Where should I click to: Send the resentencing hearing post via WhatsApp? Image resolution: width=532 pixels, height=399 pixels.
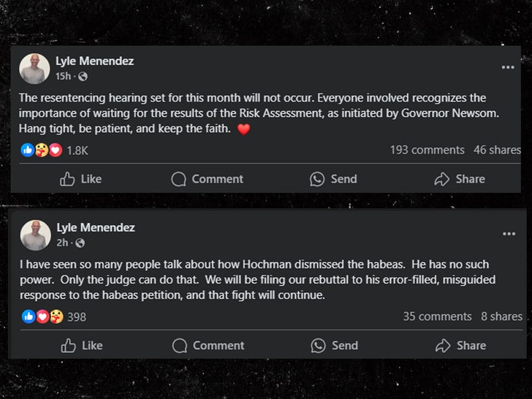coord(333,179)
